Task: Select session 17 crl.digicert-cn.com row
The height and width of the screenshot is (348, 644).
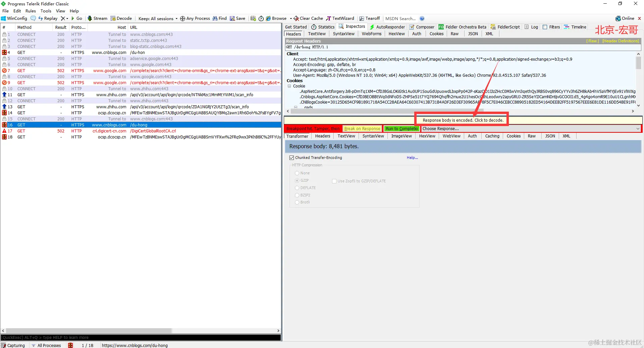Action: point(141,131)
